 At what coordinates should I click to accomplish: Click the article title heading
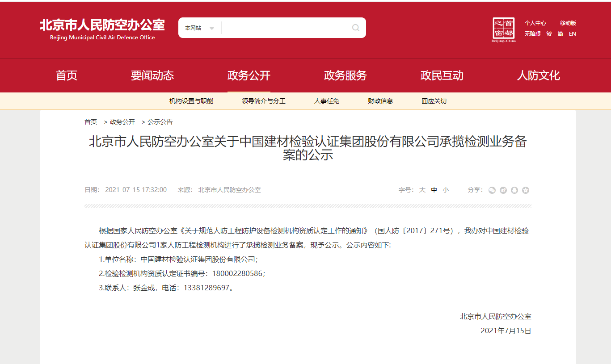pyautogui.click(x=308, y=148)
